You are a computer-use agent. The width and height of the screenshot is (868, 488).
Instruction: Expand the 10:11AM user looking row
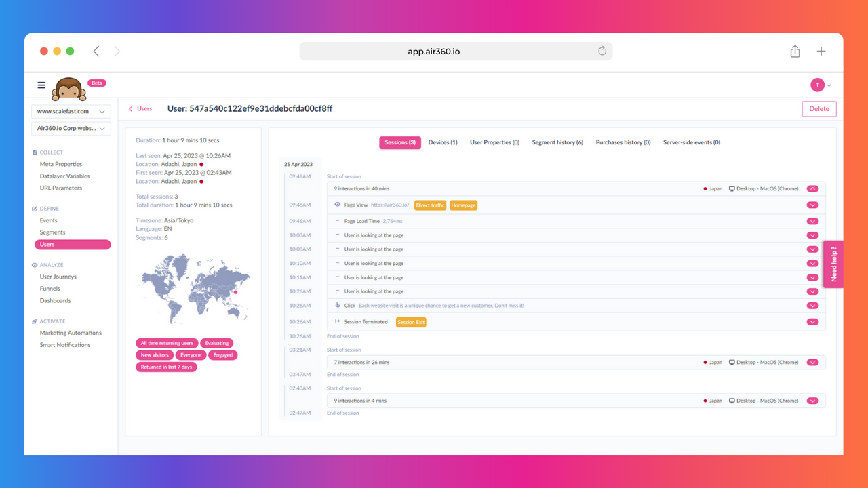click(x=812, y=277)
